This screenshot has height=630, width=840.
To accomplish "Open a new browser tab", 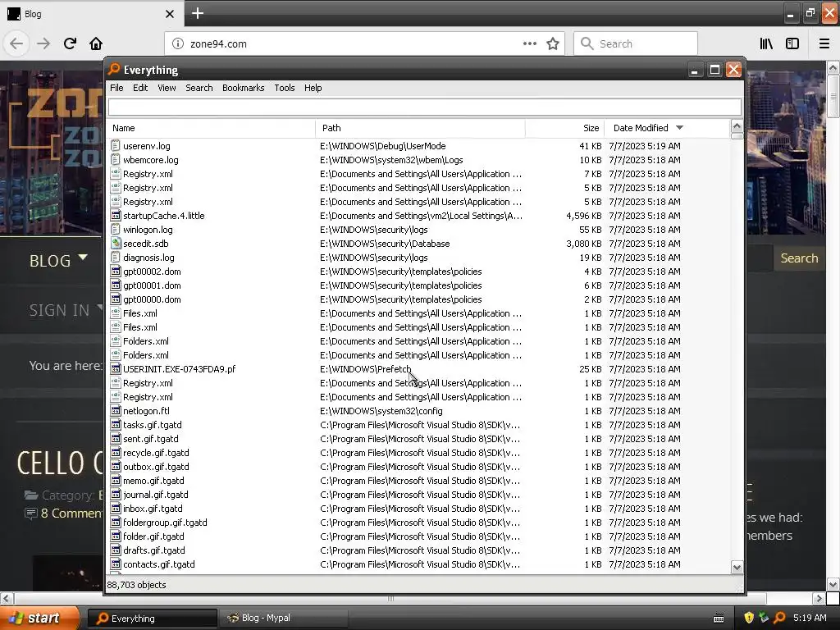I will [198, 13].
